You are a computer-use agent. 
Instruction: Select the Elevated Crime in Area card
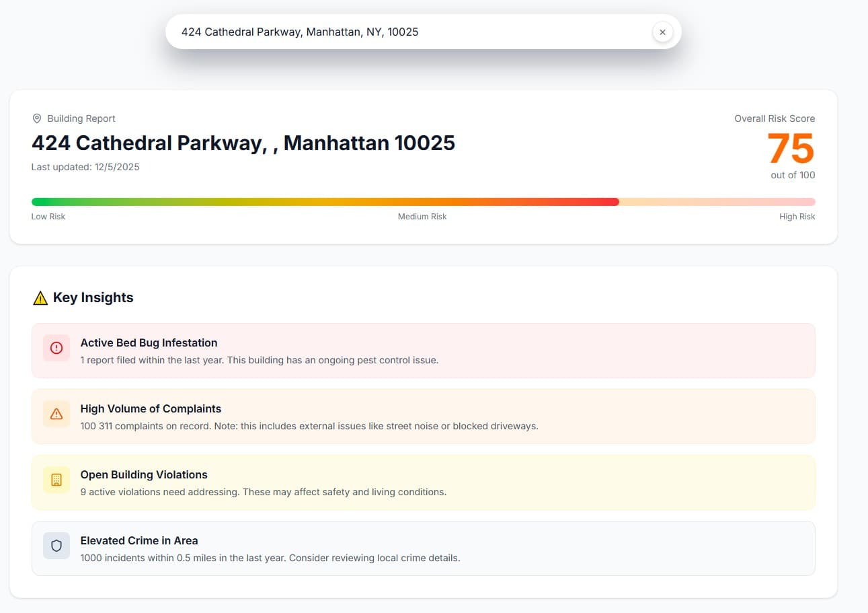pyautogui.click(x=423, y=548)
